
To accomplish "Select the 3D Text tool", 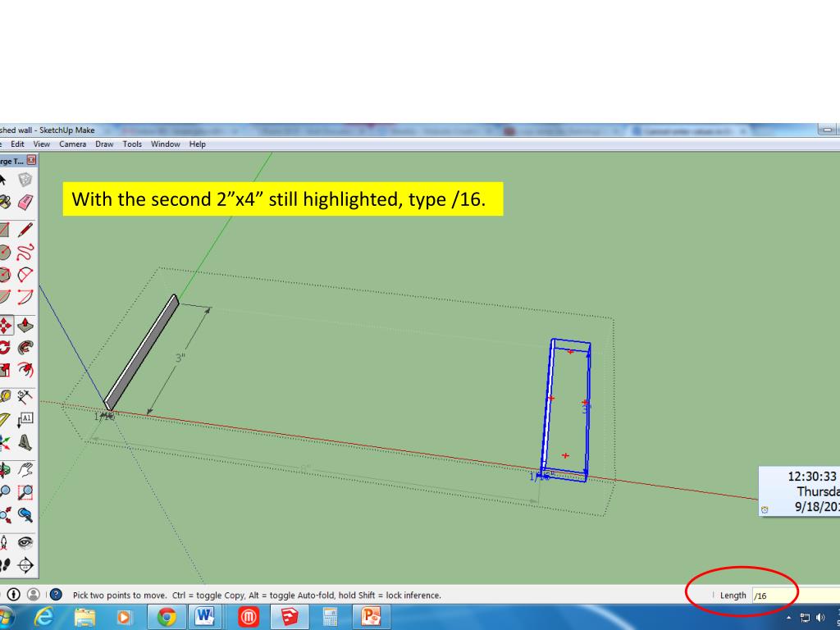I will click(x=25, y=442).
